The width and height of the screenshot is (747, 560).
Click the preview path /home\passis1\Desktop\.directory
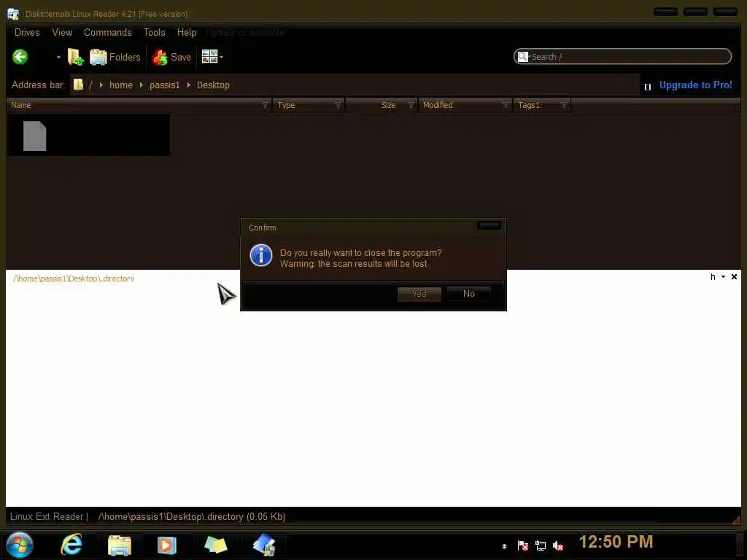click(x=74, y=279)
